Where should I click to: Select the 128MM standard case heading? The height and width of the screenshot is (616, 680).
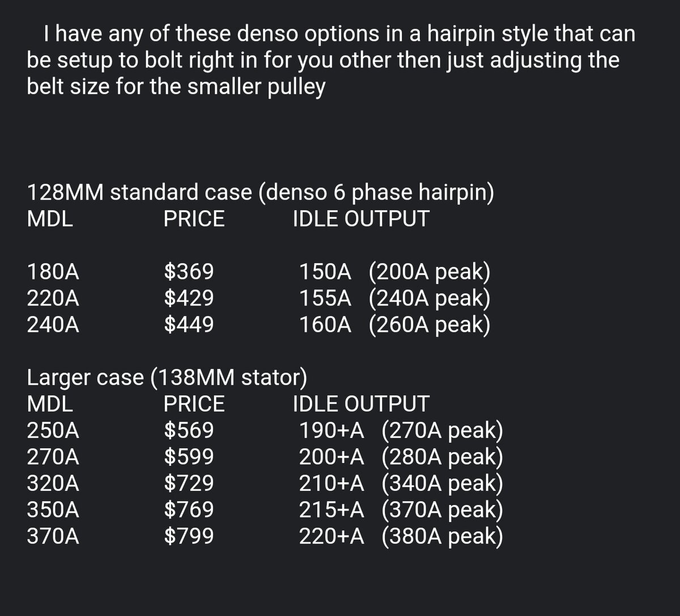[260, 193]
